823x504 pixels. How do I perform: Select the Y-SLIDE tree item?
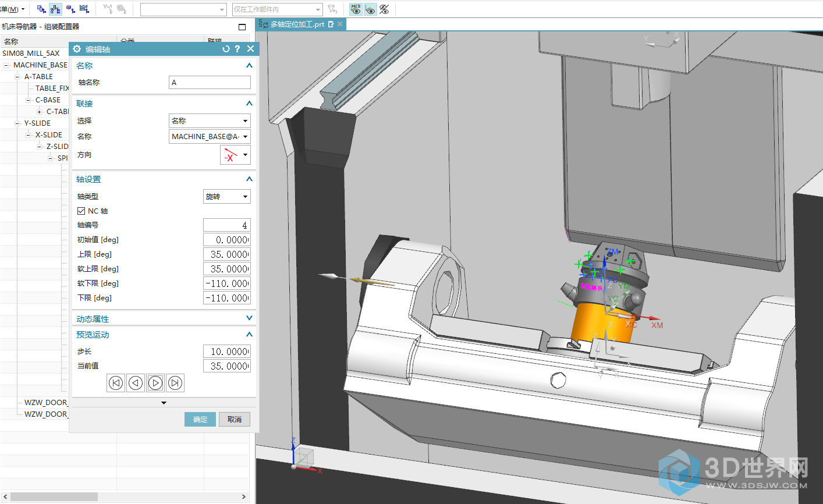coord(37,123)
